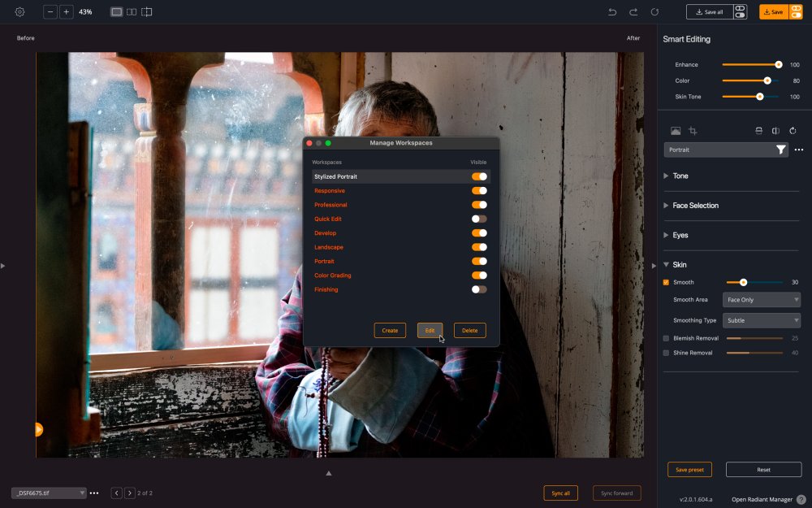Zoom out with the minus button

50,11
